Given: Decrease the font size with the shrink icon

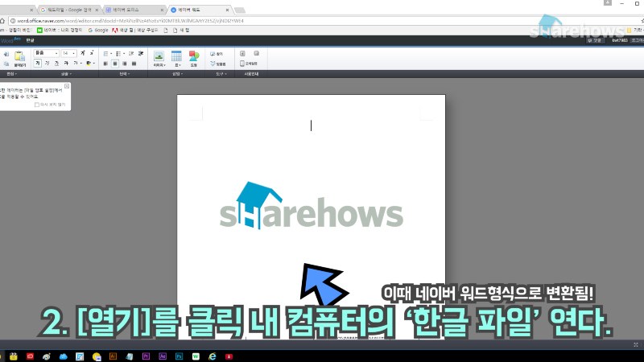Looking at the screenshot, I should (92, 53).
